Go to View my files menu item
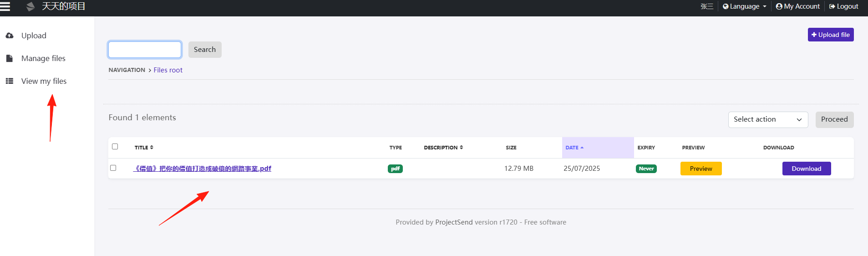 click(x=44, y=81)
